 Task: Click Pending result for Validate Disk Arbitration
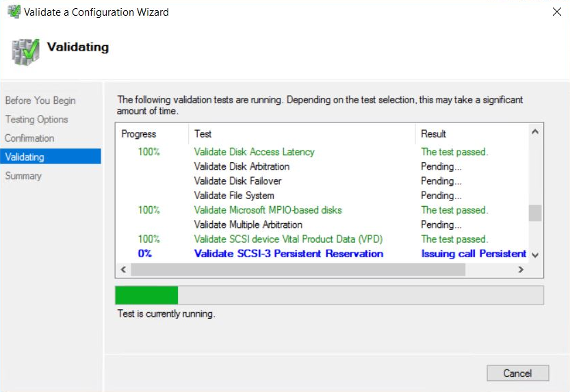pos(441,166)
